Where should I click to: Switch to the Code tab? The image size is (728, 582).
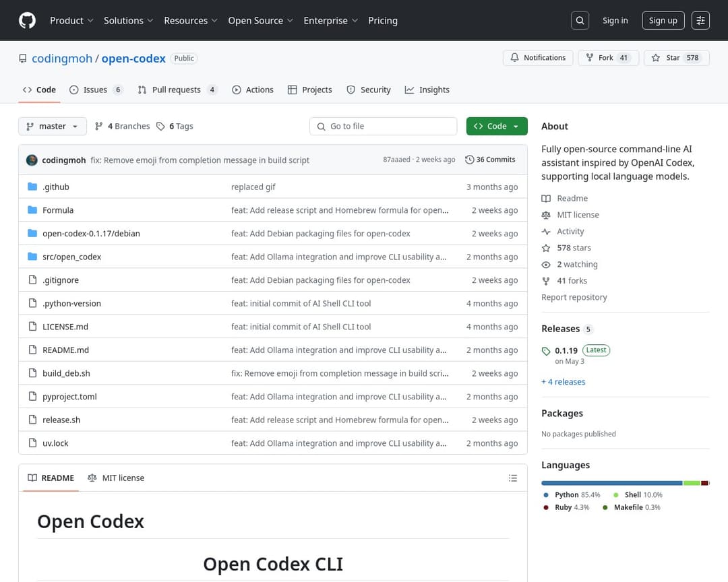click(40, 90)
